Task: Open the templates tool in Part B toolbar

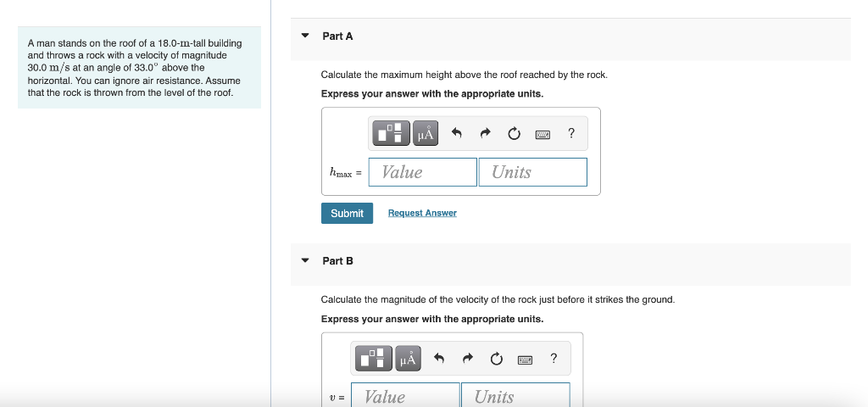Action: click(374, 359)
